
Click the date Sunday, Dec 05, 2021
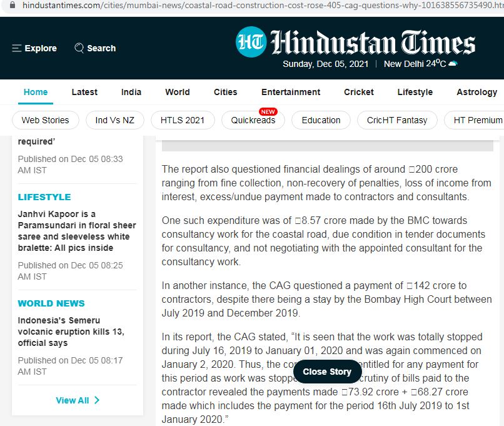(x=326, y=64)
